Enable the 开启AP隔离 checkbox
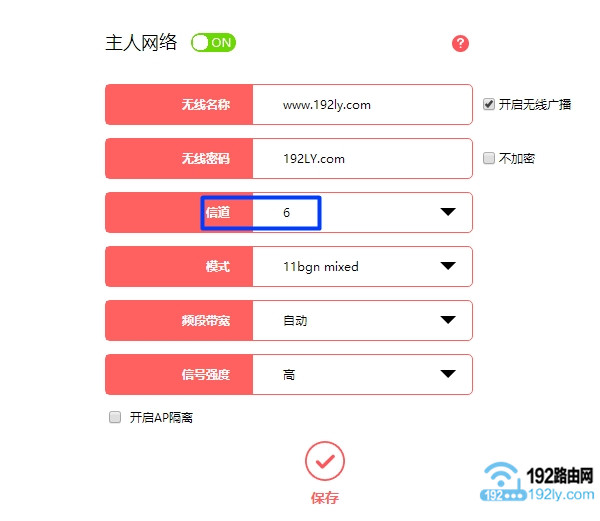 pyautogui.click(x=115, y=417)
